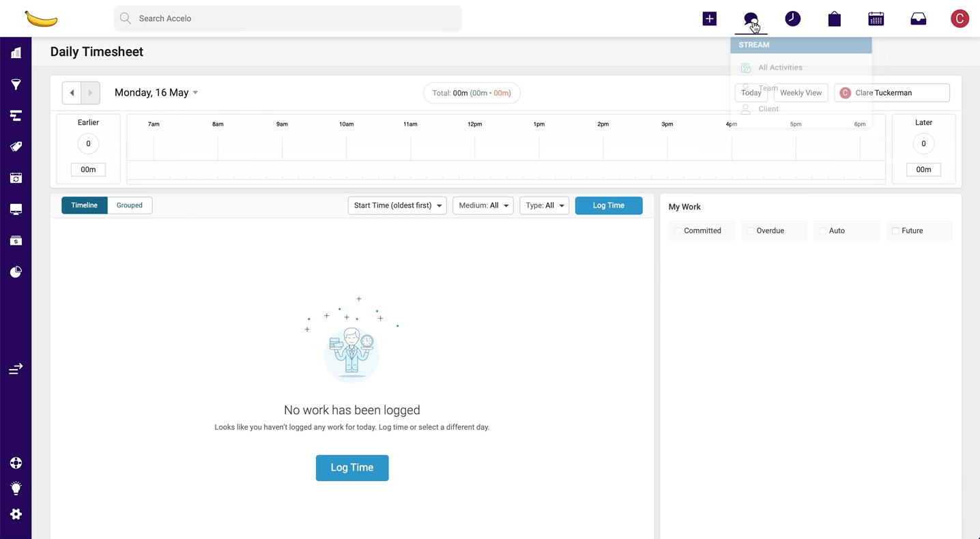Open the user avatar C menu
The image size is (980, 539).
pos(960,18)
